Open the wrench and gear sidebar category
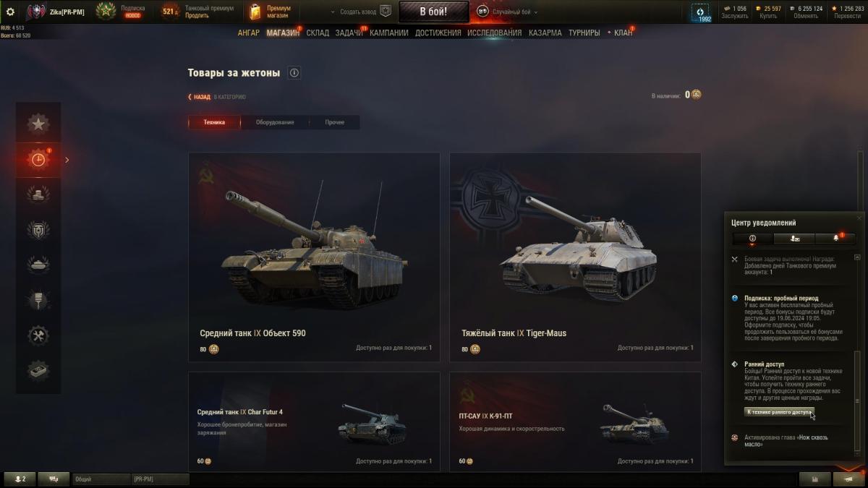 pyautogui.click(x=38, y=335)
